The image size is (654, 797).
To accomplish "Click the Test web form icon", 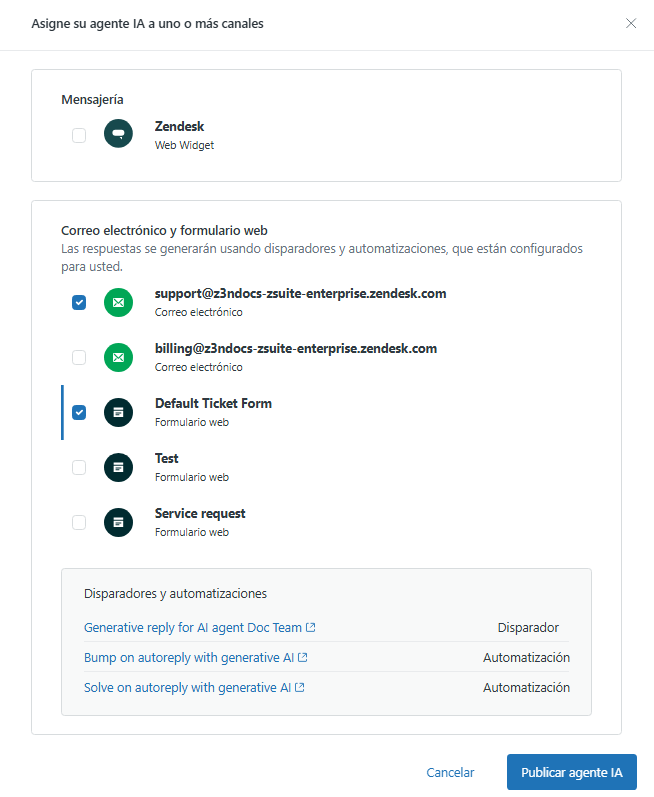I will (x=118, y=467).
